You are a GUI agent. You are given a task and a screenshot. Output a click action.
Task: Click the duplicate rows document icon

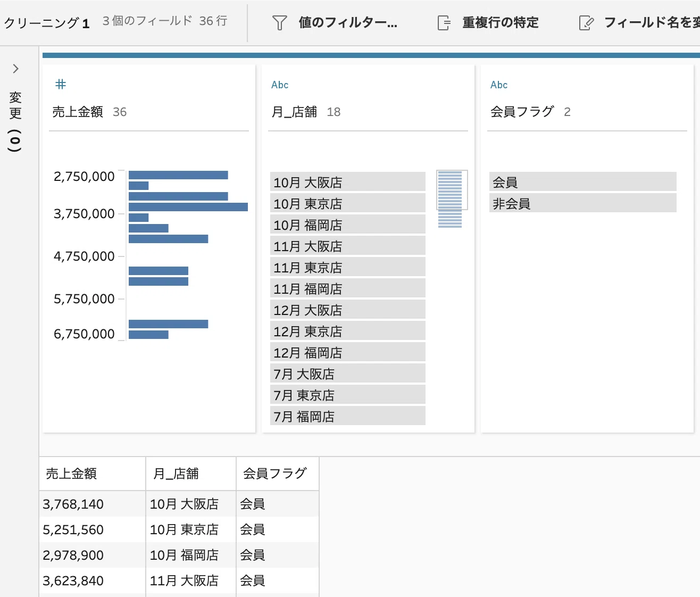tap(444, 23)
